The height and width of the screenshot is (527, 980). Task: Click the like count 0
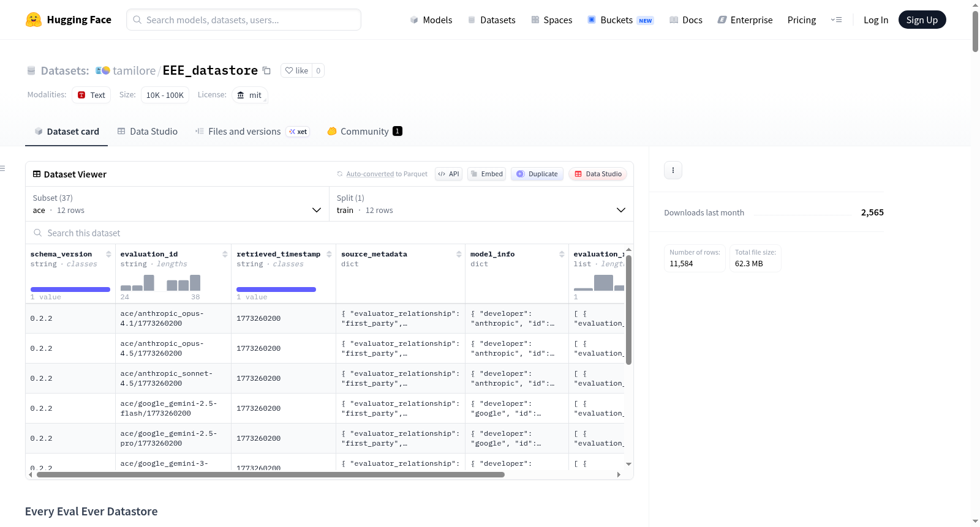[x=318, y=70]
